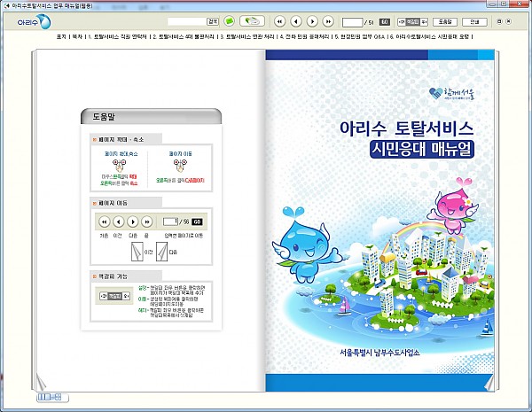Image resolution: width=532 pixels, height=412 pixels.
Task: Click the cover page titled 아리수 토탈서비스
Action: (379, 221)
